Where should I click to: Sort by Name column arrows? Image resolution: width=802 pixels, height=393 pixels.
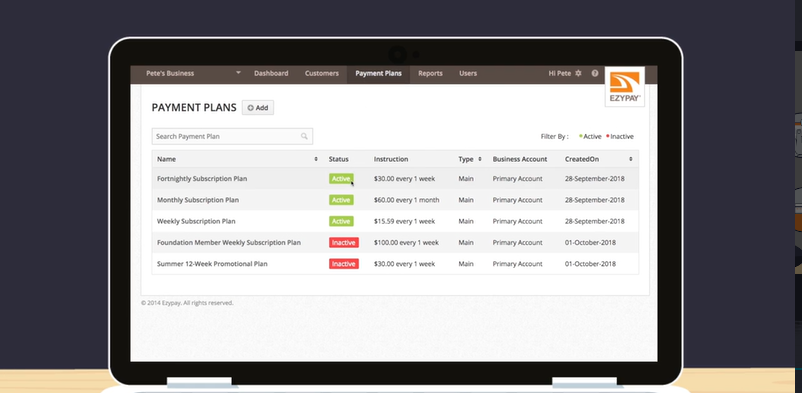(x=316, y=159)
